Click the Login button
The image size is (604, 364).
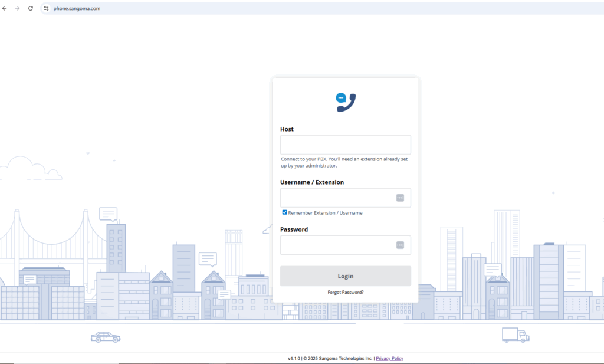coord(346,276)
